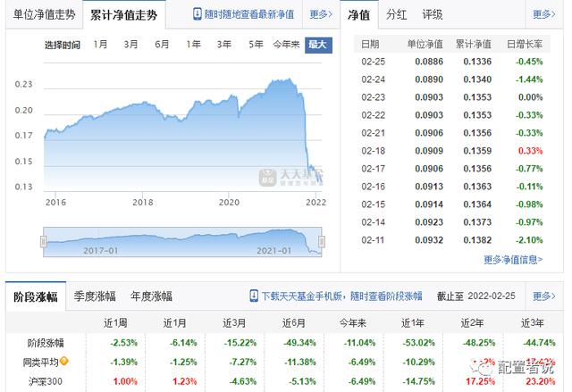Click the phone icon before 下载天天基金手机版
Image resolution: width=572 pixels, height=392 pixels.
(x=254, y=296)
